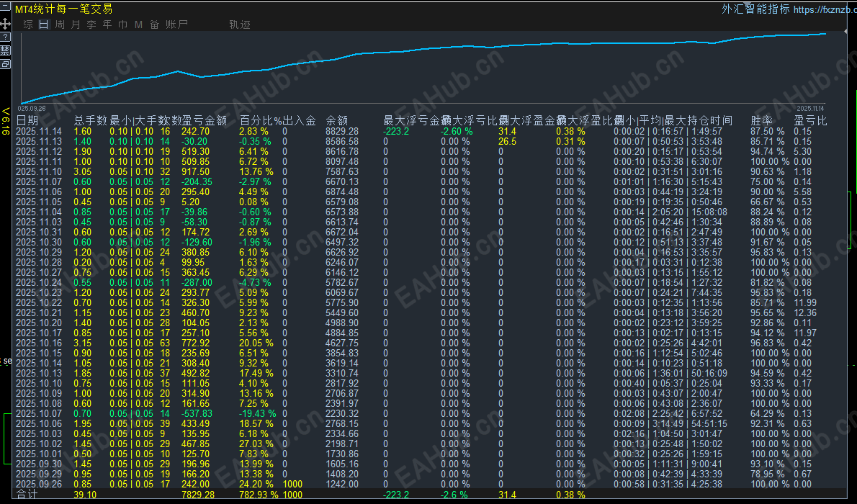Select the 季 quarterly tab

(91, 24)
